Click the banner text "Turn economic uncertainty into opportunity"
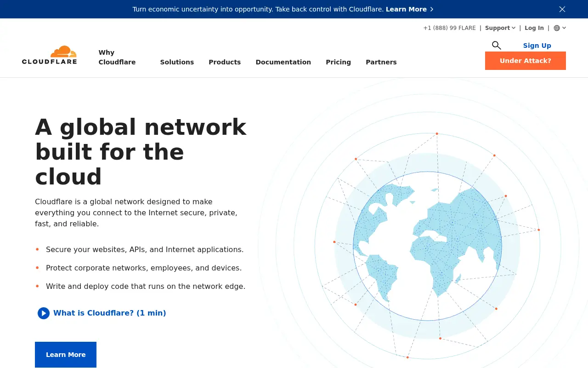This screenshot has width=588, height=368. coord(202,9)
